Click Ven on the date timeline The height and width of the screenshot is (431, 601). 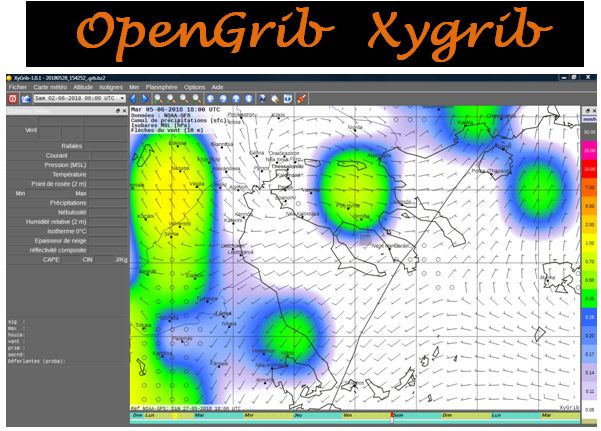click(x=348, y=415)
